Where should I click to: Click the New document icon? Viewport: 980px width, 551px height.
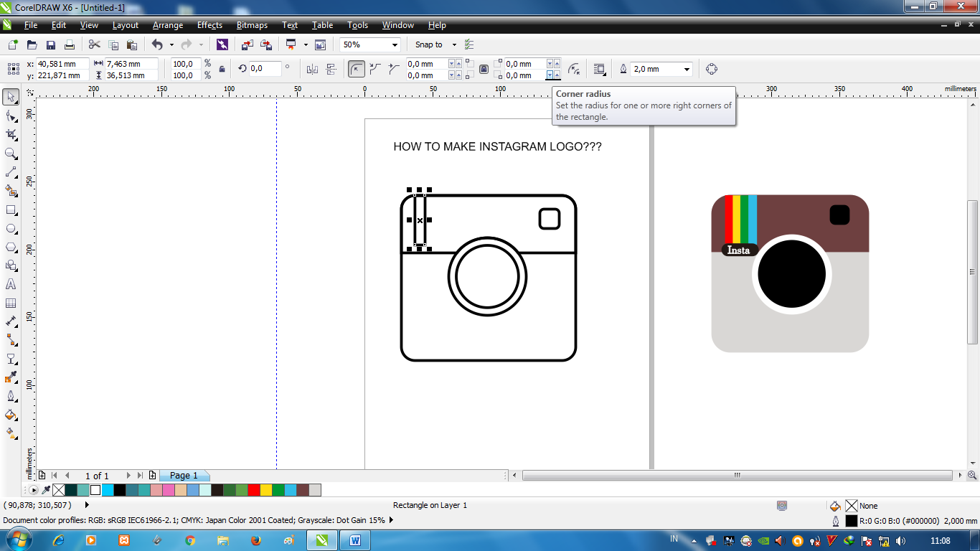[x=13, y=44]
